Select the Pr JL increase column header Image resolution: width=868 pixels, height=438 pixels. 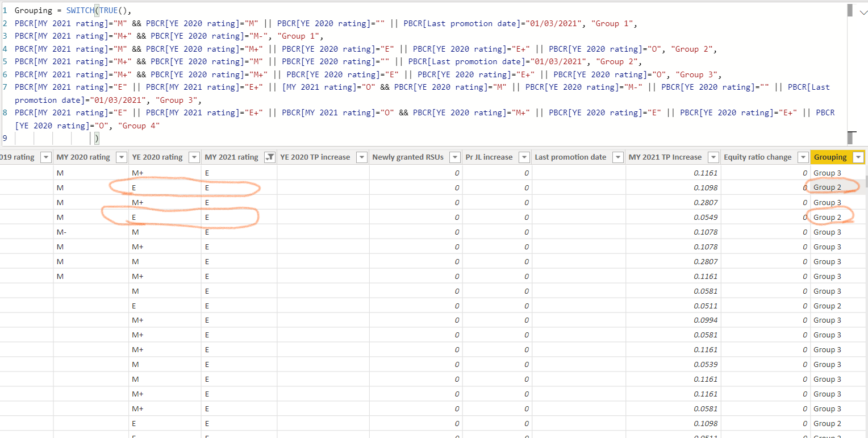tap(489, 157)
